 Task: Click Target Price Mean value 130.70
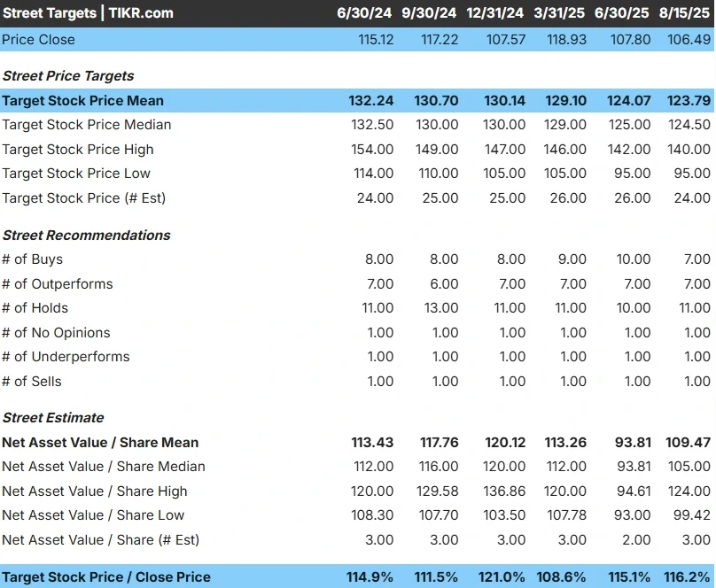pyautogui.click(x=436, y=101)
